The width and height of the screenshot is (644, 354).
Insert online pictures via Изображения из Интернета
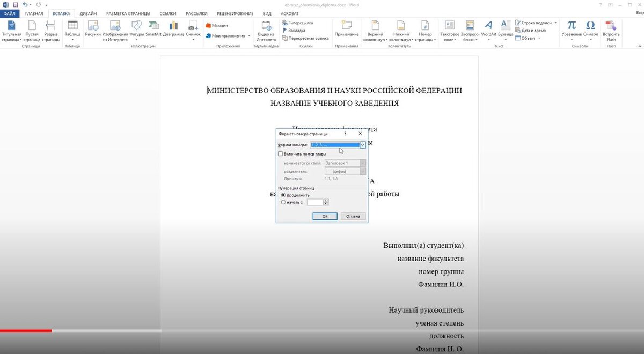click(x=115, y=31)
